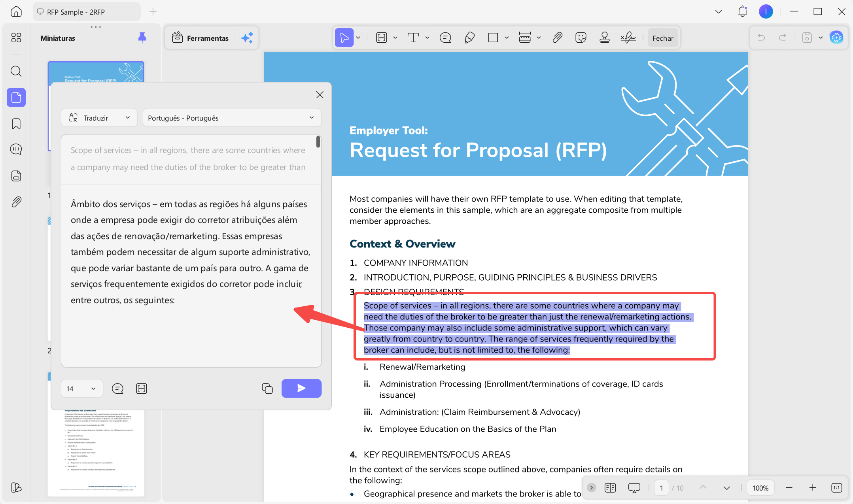Image resolution: width=853 pixels, height=504 pixels.
Task: Select the arrow cursor tool
Action: 344,38
